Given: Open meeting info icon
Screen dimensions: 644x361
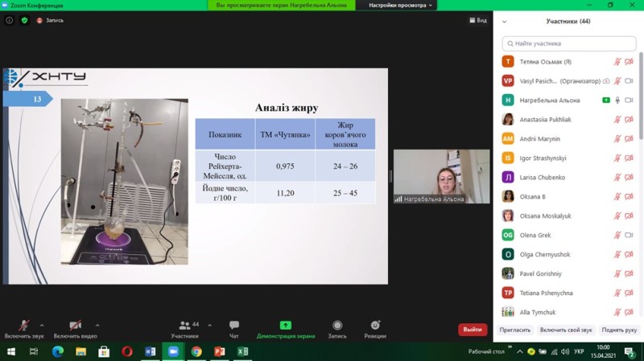Looking at the screenshot, I should (9, 20).
